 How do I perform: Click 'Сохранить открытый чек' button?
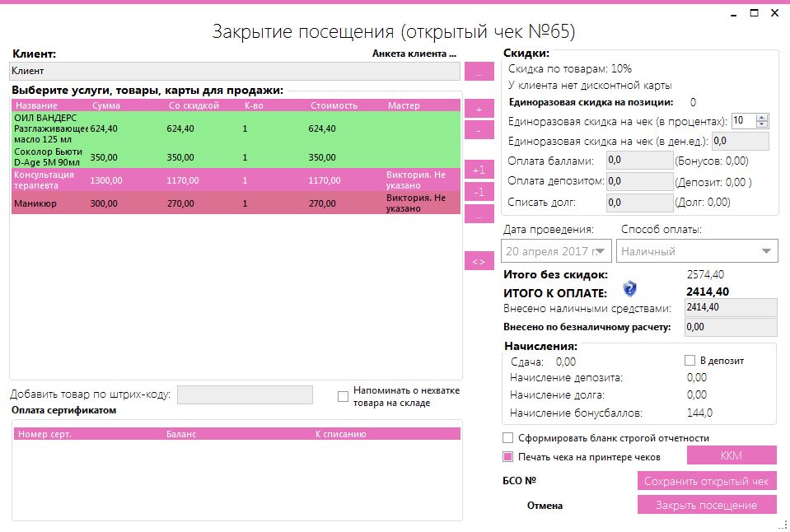tap(706, 481)
